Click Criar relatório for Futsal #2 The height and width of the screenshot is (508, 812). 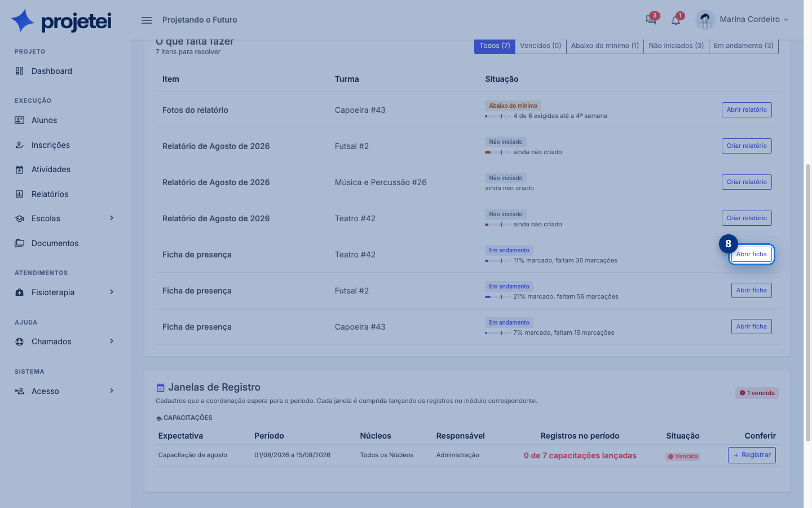(747, 146)
